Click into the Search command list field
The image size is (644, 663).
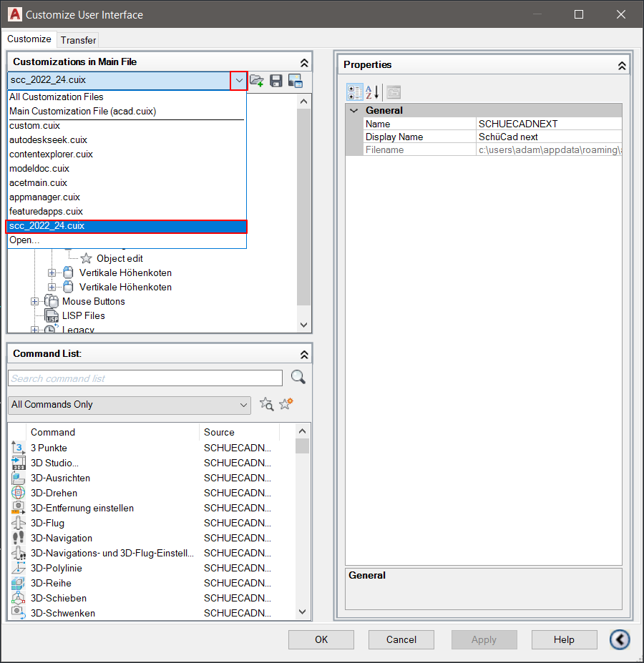(145, 378)
